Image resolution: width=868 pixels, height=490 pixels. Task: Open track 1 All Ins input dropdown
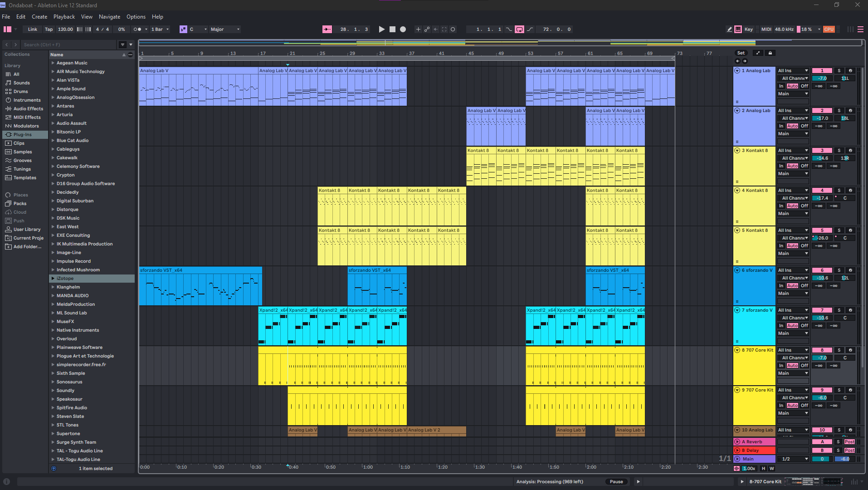(x=793, y=71)
